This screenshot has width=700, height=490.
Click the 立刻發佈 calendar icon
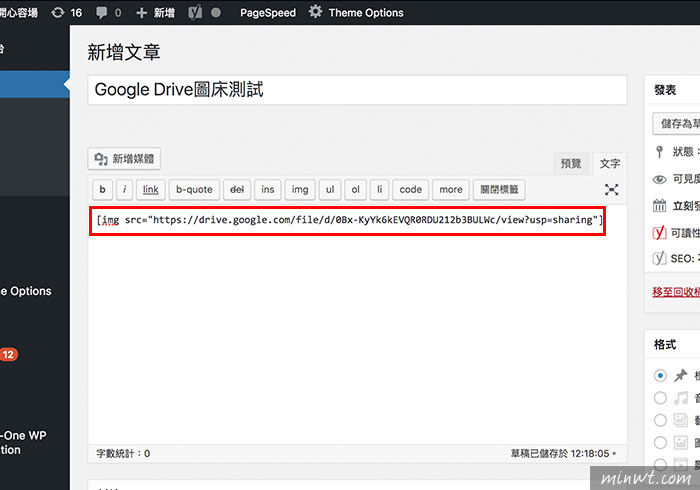pos(659,205)
